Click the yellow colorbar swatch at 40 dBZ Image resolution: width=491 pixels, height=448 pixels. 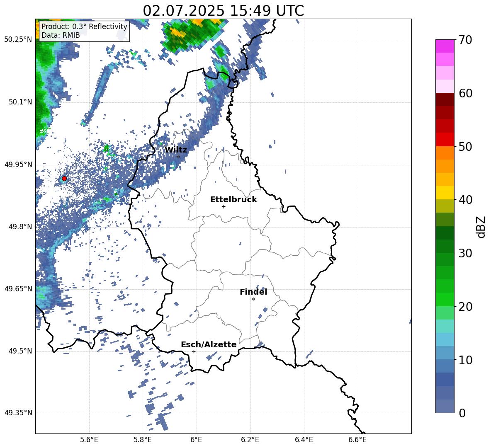click(x=445, y=193)
